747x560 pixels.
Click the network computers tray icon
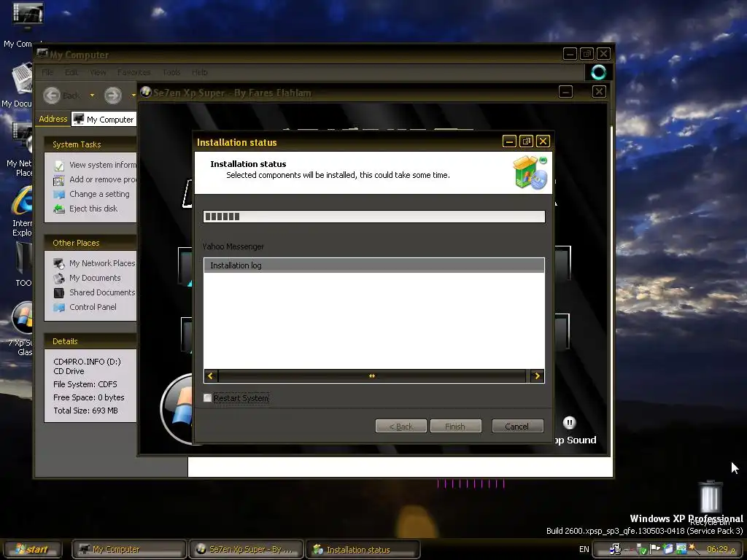[616, 549]
